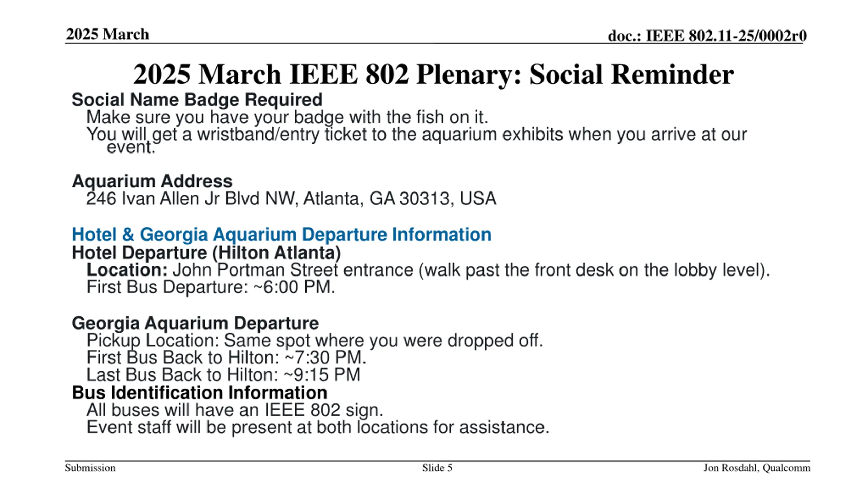Click the IEEE 802 sign sentence

pos(235,410)
